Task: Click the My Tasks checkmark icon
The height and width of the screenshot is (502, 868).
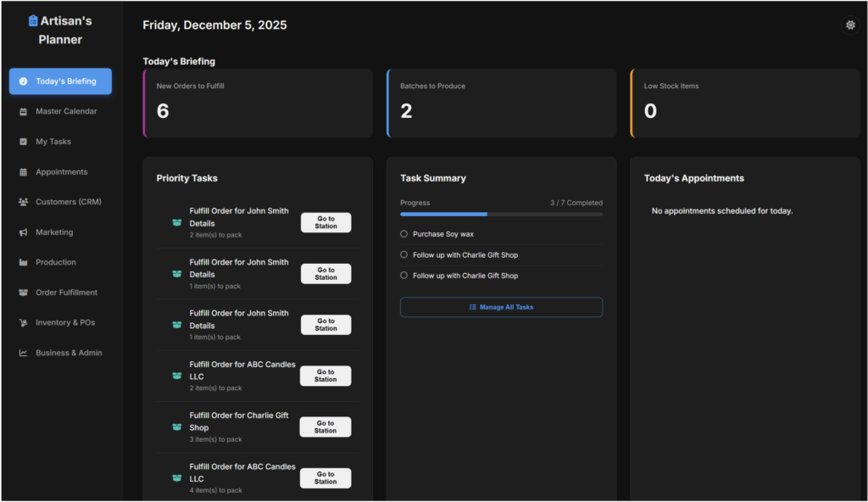Action: (24, 142)
